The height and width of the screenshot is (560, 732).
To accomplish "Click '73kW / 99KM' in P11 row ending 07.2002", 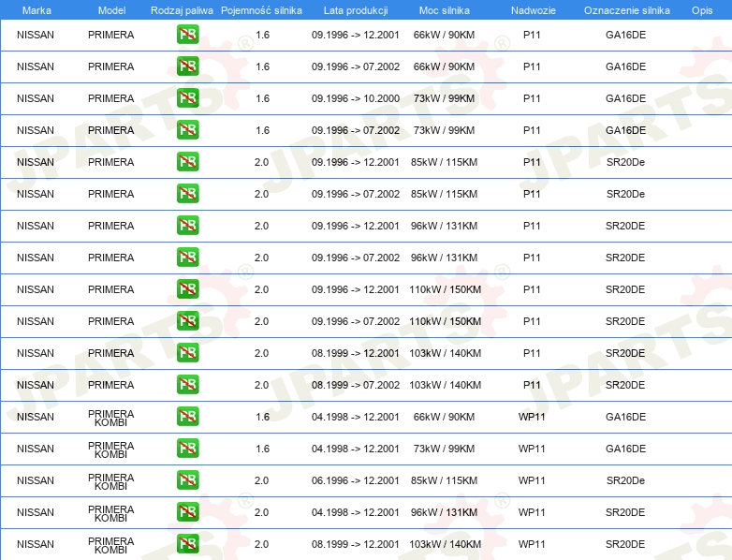I will (x=444, y=130).
